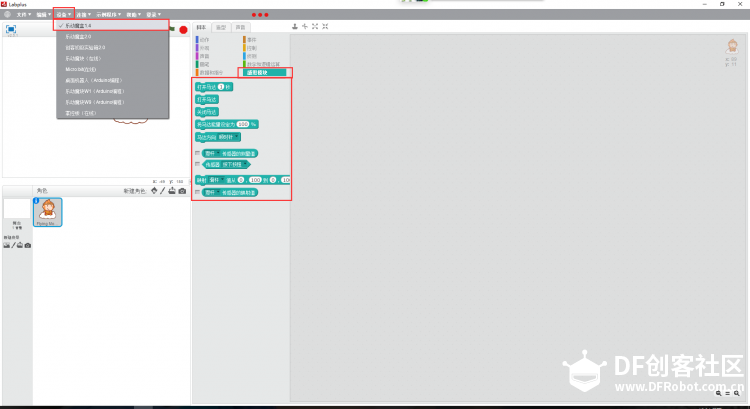Image resolution: width=750 pixels, height=409 pixels.
Task: Take new sprite photo with camera icon
Action: 182,191
